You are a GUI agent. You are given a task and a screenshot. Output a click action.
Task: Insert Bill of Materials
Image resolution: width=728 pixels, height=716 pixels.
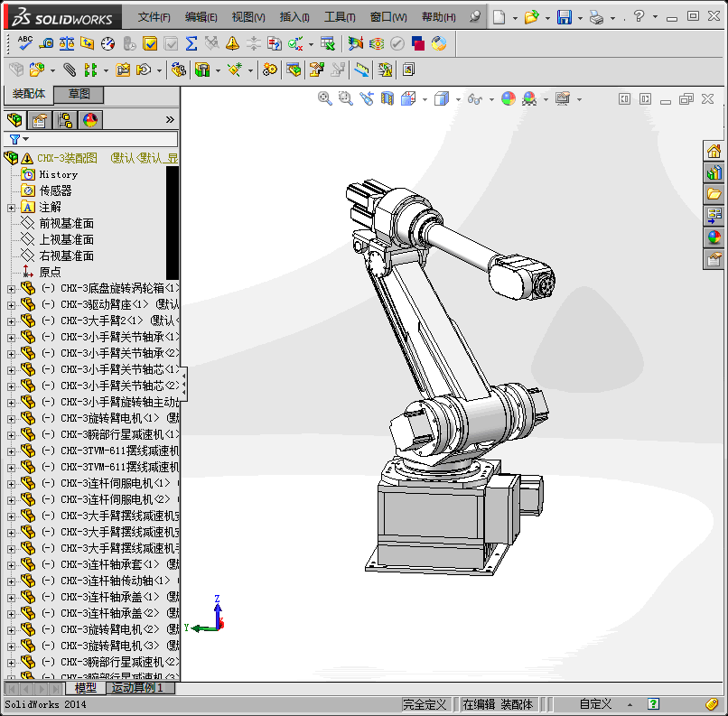[x=294, y=70]
